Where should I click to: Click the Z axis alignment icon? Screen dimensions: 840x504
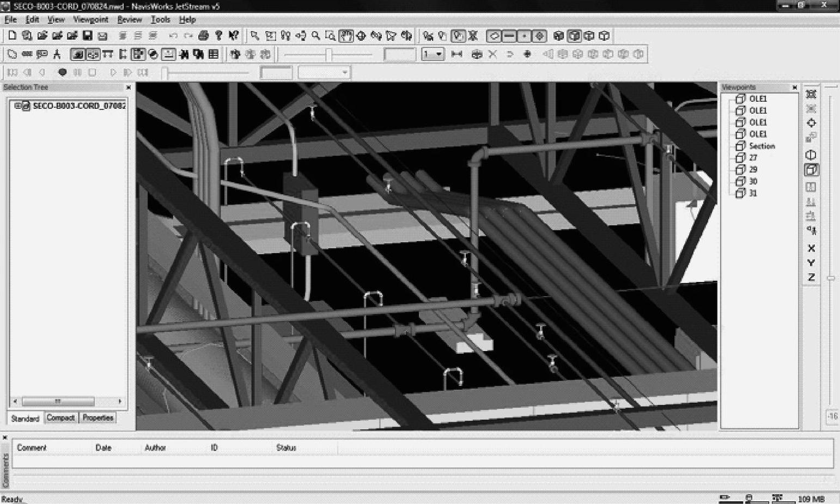[811, 277]
